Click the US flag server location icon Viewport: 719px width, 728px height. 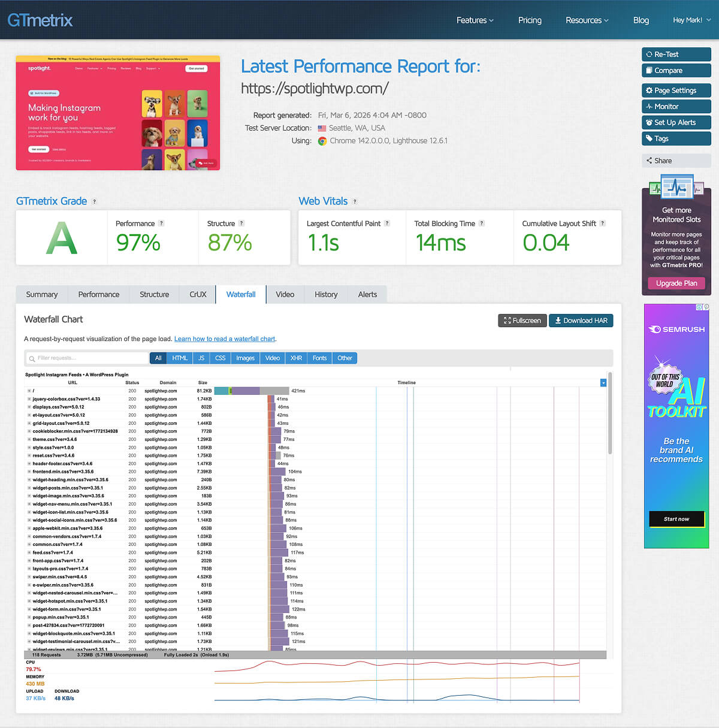click(x=322, y=128)
